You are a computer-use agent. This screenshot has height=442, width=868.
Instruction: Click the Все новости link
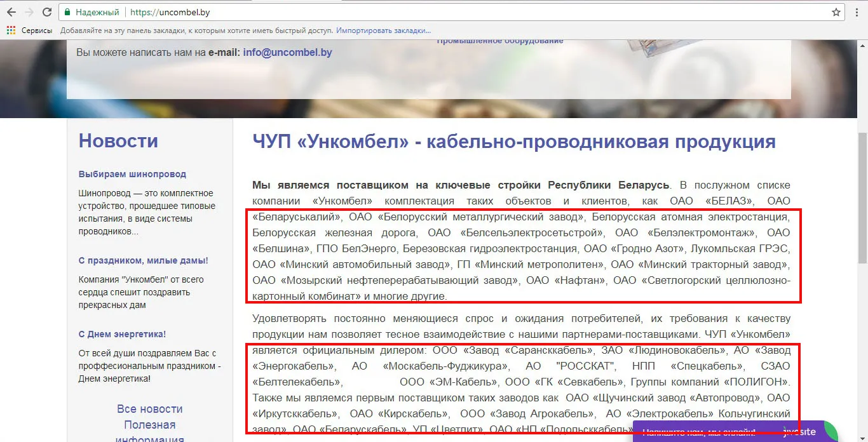[x=150, y=409]
